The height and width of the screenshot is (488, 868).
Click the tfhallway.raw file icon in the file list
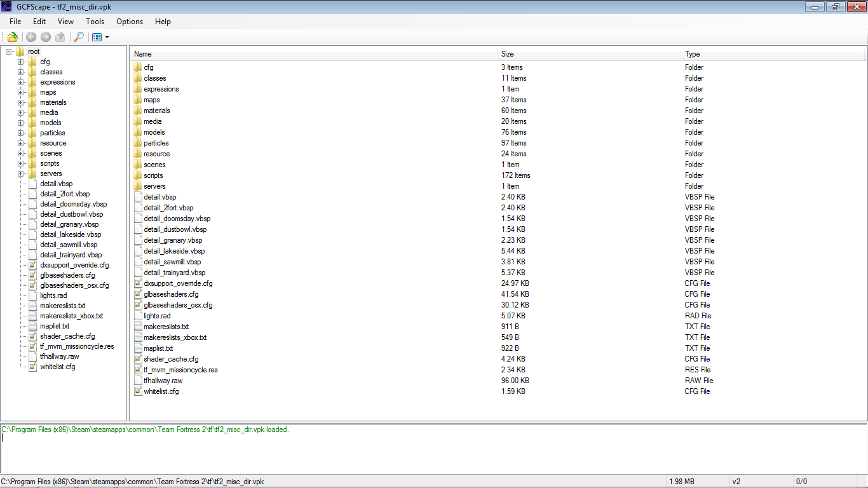[x=138, y=381]
